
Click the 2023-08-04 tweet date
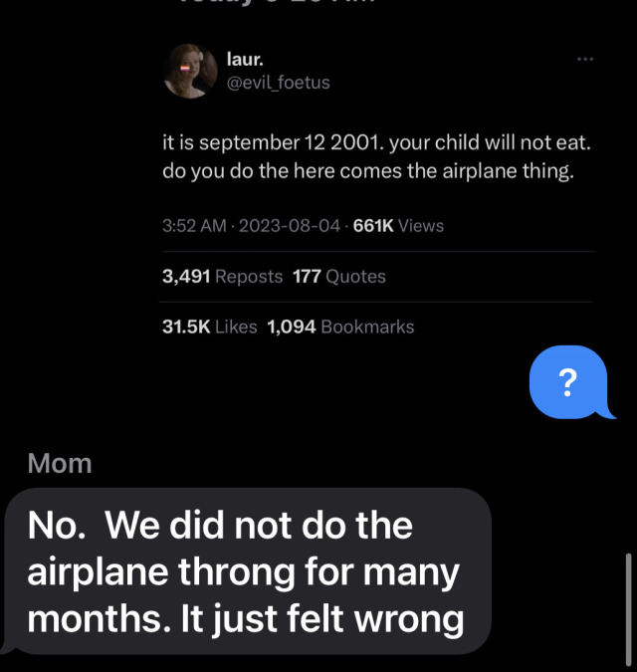[x=291, y=226]
